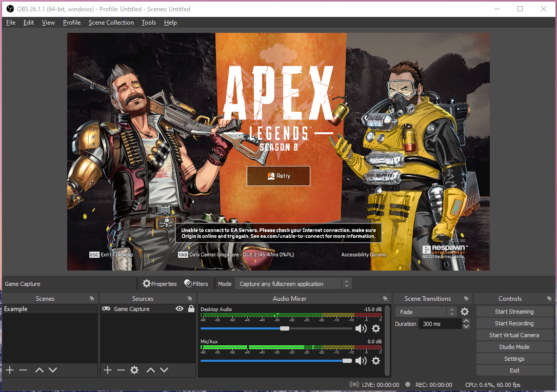Select the Example scene

[50, 308]
